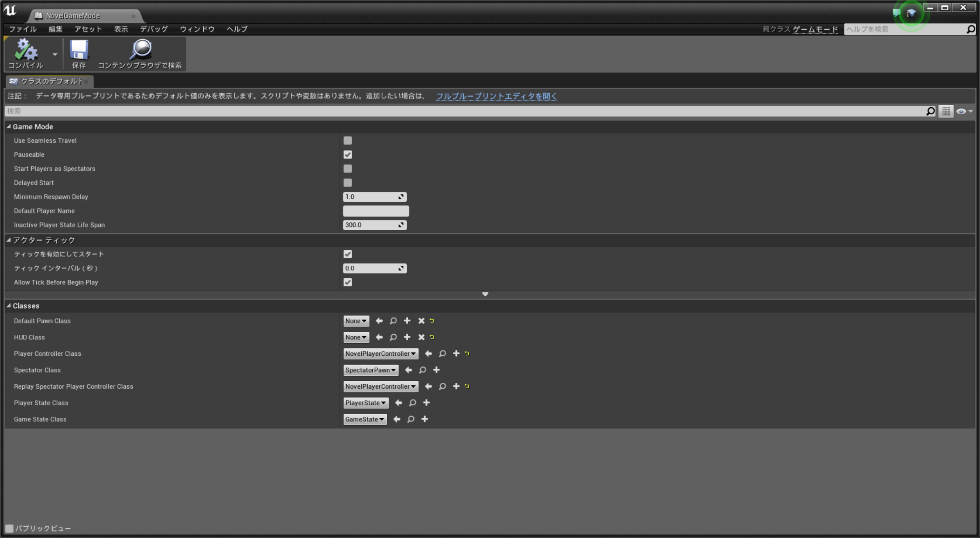This screenshot has width=980, height=538.
Task: Click the ゲームモード parent class link
Action: pos(815,29)
